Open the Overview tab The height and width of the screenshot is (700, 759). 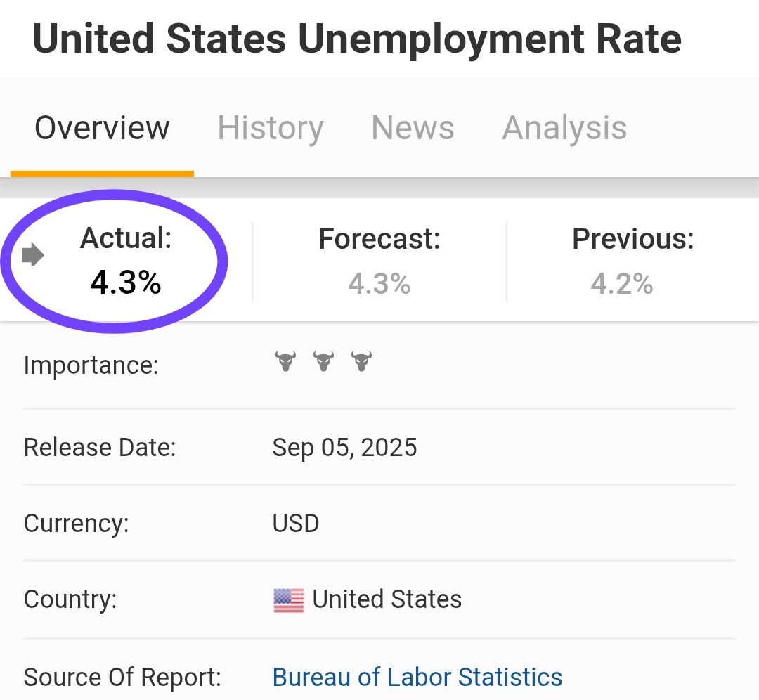[x=102, y=128]
